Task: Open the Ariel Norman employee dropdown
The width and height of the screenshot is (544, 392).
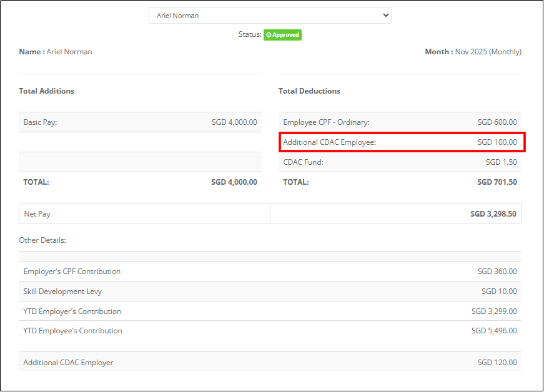Action: (x=270, y=16)
